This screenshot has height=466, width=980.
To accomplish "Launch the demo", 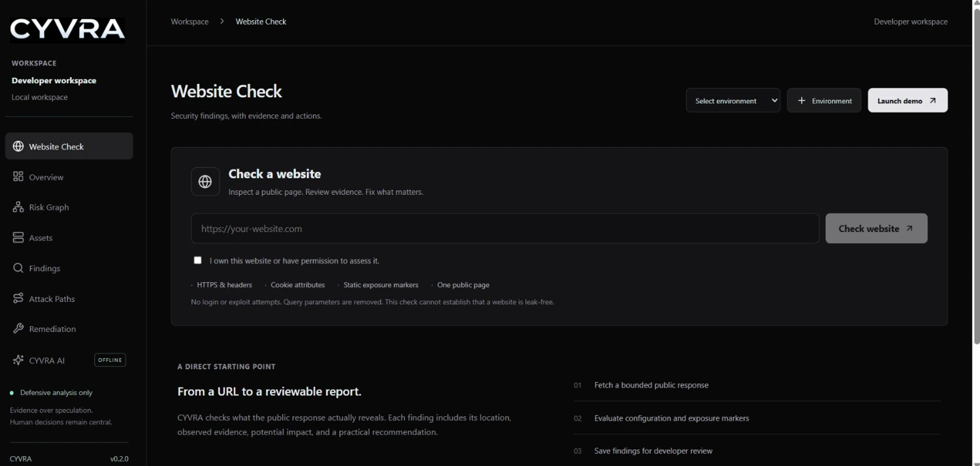I will [907, 101].
